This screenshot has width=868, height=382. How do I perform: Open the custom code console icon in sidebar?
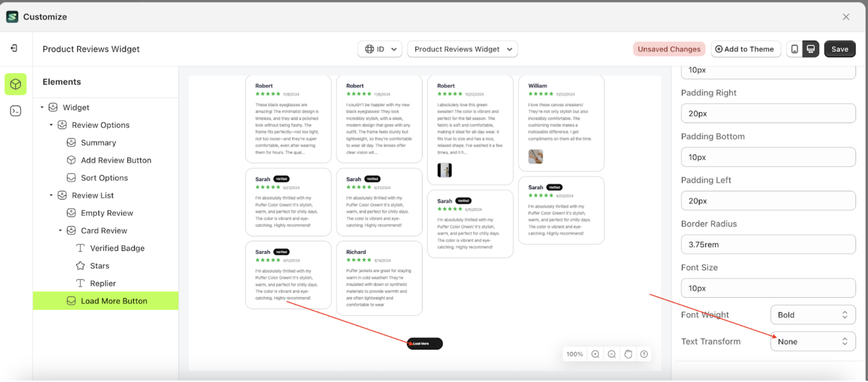pos(15,110)
